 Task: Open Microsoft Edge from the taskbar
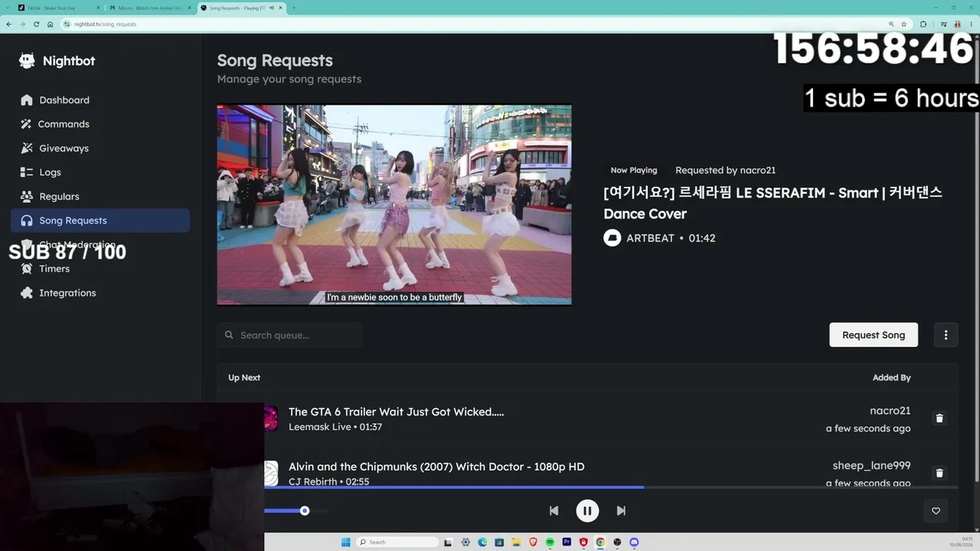[x=482, y=542]
